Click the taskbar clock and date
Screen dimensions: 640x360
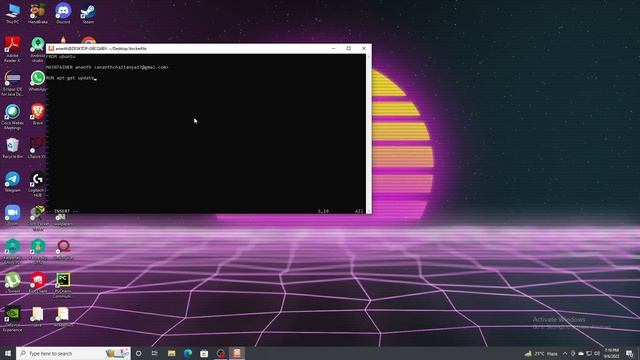click(612, 353)
